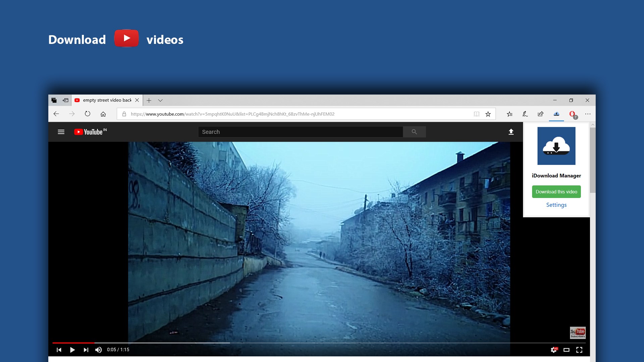
Task: Add page to favorites with star icon
Action: pyautogui.click(x=488, y=114)
